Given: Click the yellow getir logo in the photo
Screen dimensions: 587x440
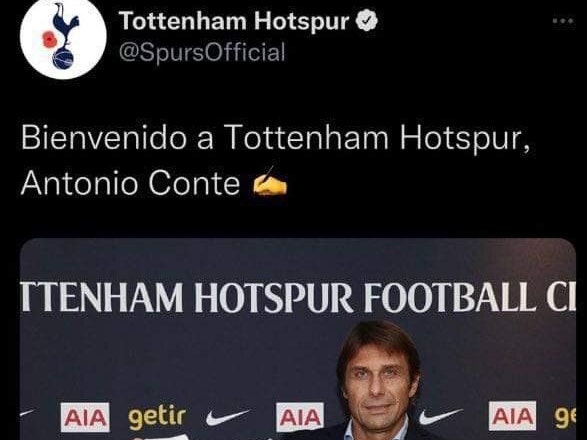Looking at the screenshot, I should tap(157, 417).
